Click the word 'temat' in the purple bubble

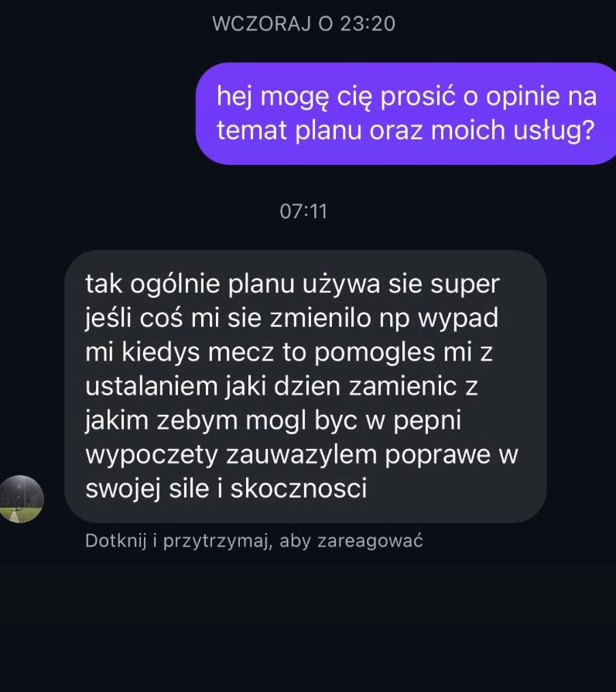coord(252,131)
